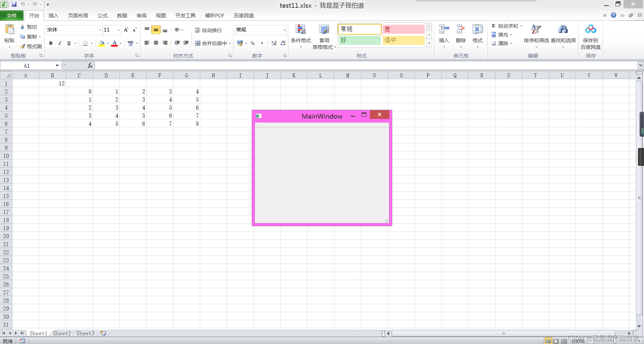This screenshot has height=344, width=644.
Task: Click the Excel Help question mark
Action: pyautogui.click(x=613, y=15)
